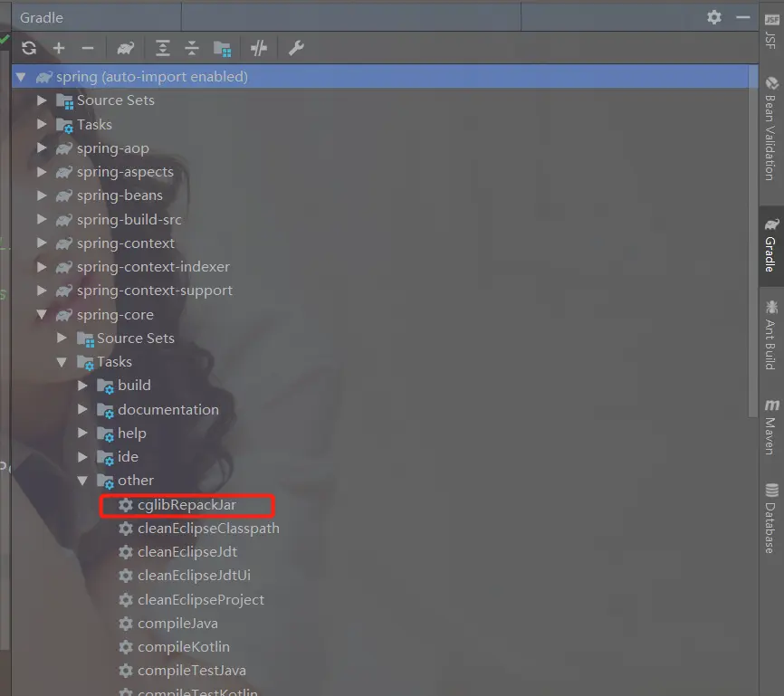This screenshot has width=784, height=696.
Task: Click the Collapse All tree icon
Action: (x=192, y=48)
